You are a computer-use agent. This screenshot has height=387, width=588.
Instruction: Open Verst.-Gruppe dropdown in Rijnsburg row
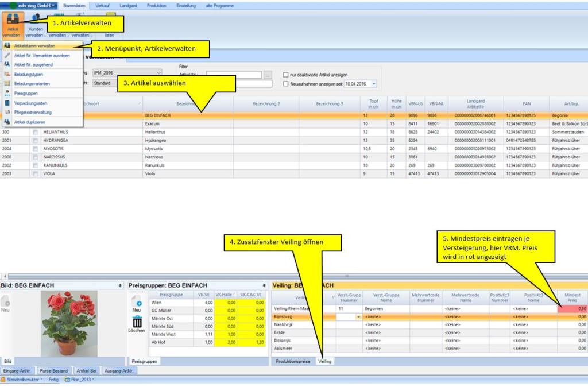pos(359,316)
